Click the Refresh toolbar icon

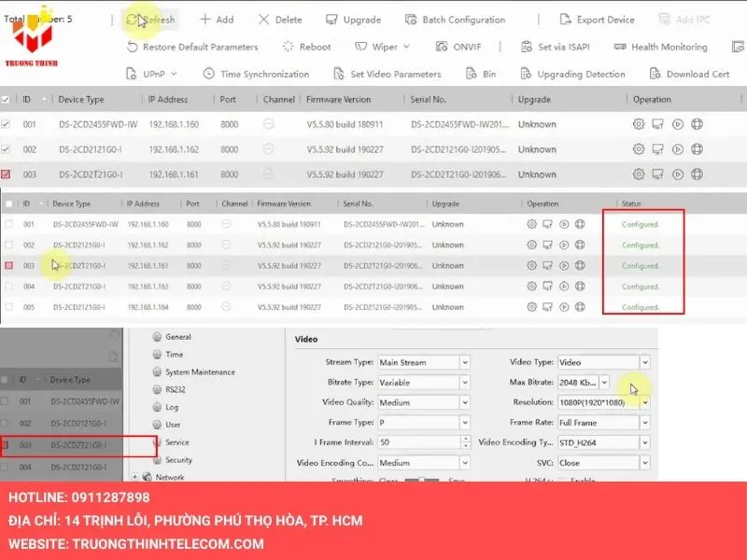[134, 20]
